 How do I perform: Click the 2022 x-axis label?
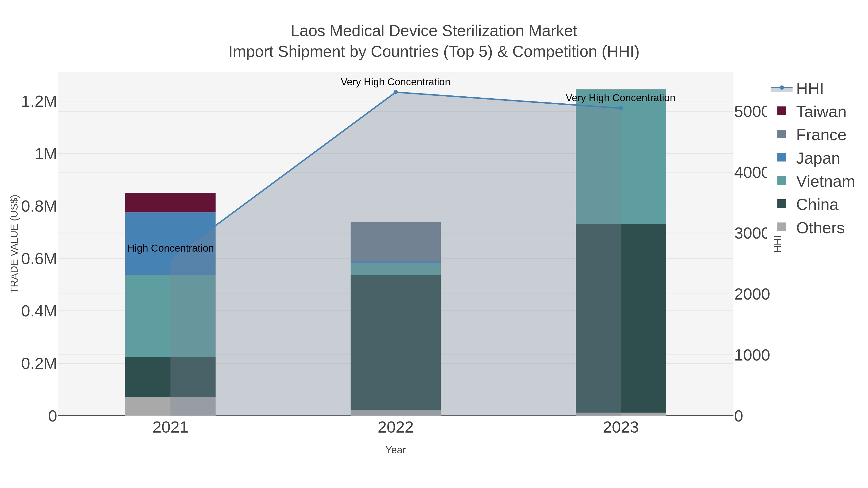point(396,428)
